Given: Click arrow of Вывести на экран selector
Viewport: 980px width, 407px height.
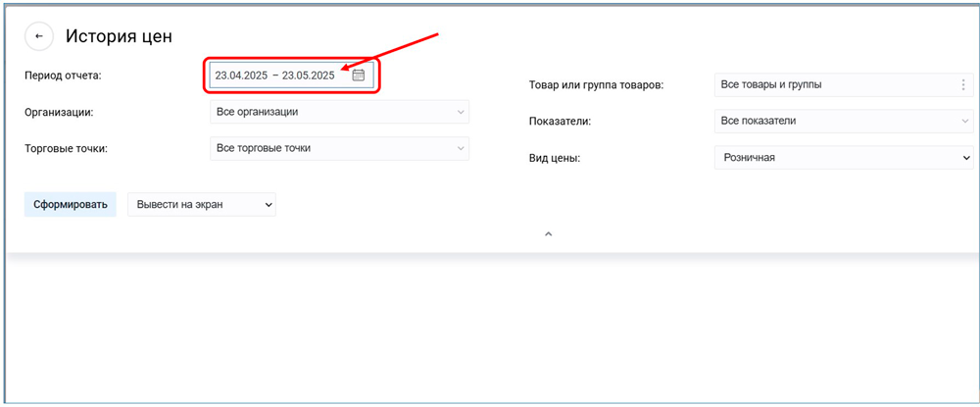Looking at the screenshot, I should pyautogui.click(x=267, y=204).
